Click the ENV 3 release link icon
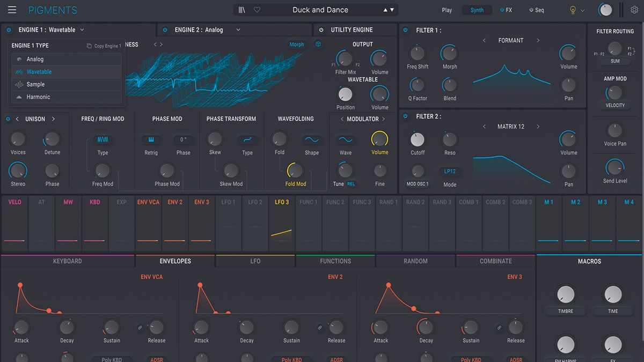 (x=499, y=327)
